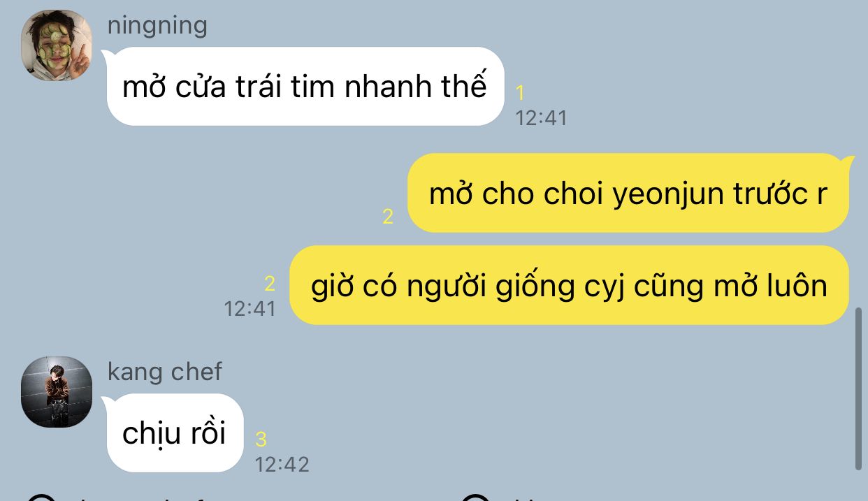The height and width of the screenshot is (501, 868).
Task: Select yellow message 'giờ có người giống cyj'
Action: [569, 285]
